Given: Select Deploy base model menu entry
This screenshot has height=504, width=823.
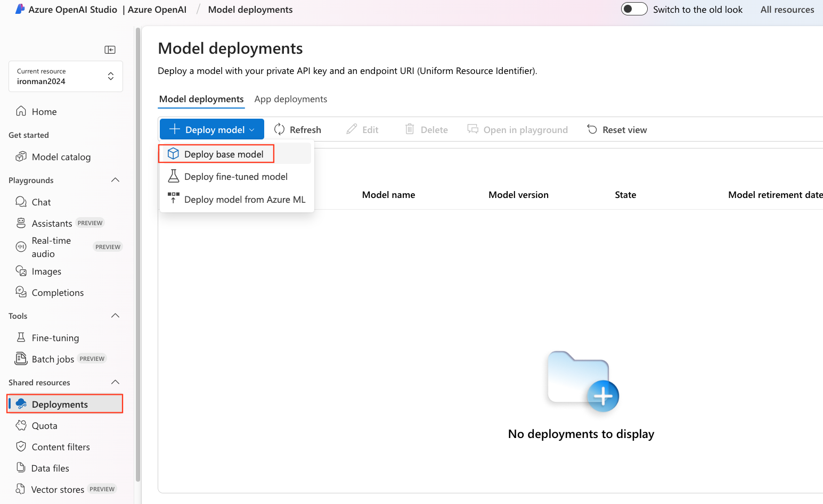Looking at the screenshot, I should [x=235, y=154].
